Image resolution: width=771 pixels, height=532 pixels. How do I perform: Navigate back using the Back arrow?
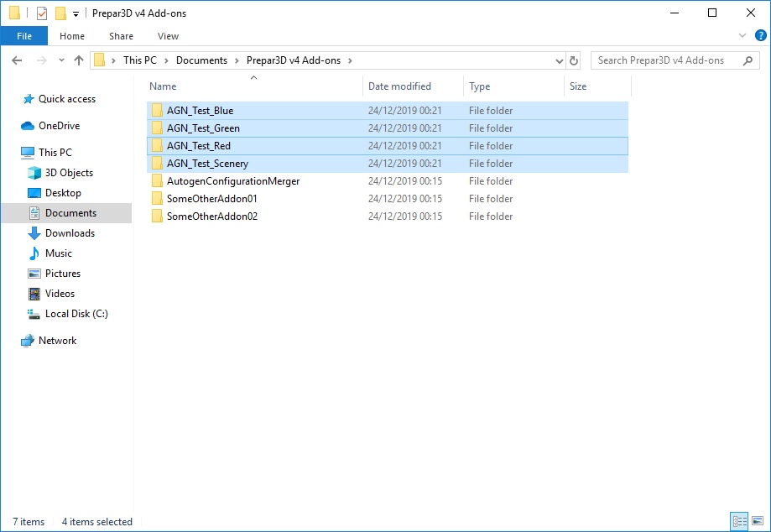(x=18, y=60)
